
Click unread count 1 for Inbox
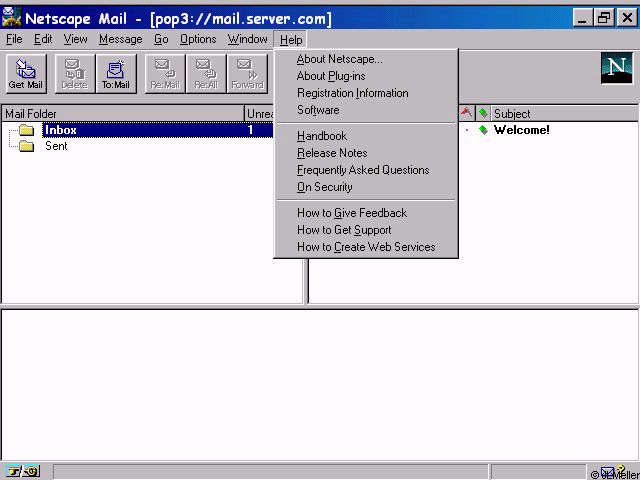pyautogui.click(x=250, y=130)
